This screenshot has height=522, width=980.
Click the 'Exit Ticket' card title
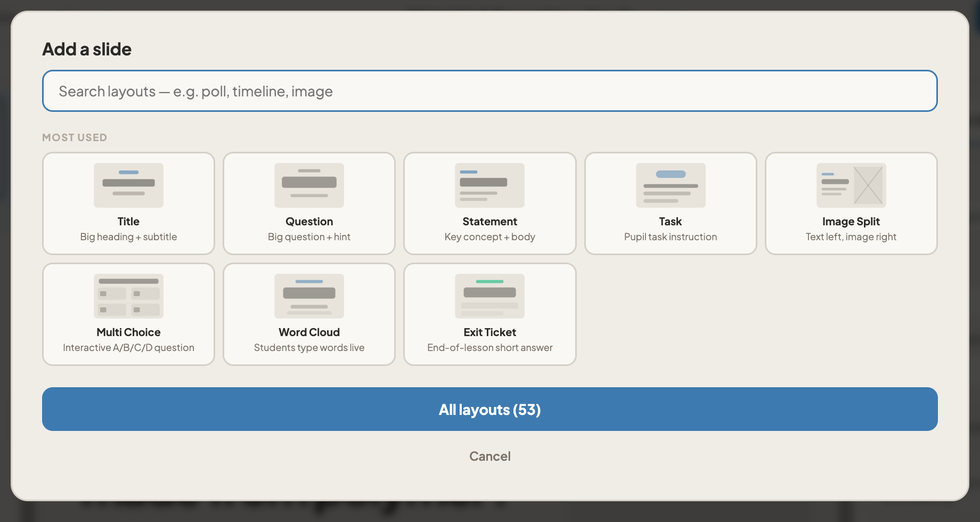[x=489, y=332]
